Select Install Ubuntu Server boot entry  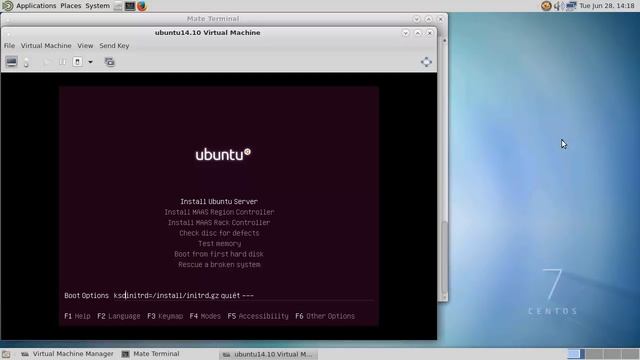pyautogui.click(x=219, y=202)
